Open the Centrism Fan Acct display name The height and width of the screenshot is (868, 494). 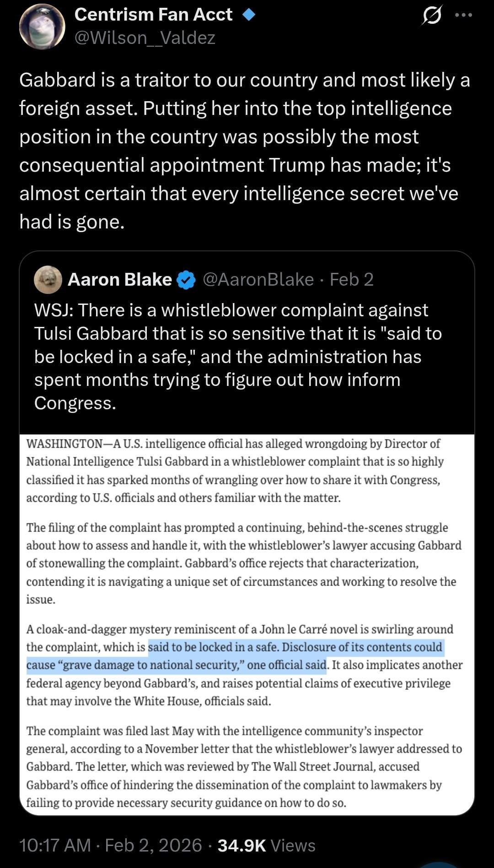[x=153, y=15]
